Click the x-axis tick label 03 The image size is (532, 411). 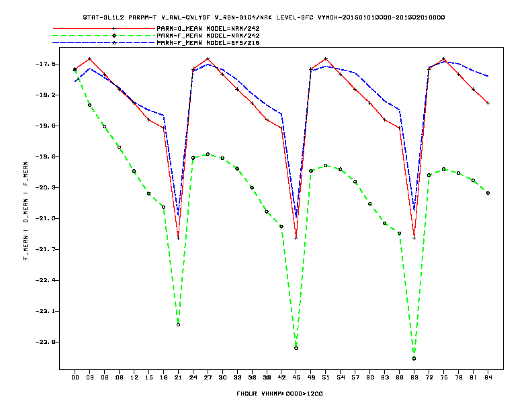click(x=89, y=377)
